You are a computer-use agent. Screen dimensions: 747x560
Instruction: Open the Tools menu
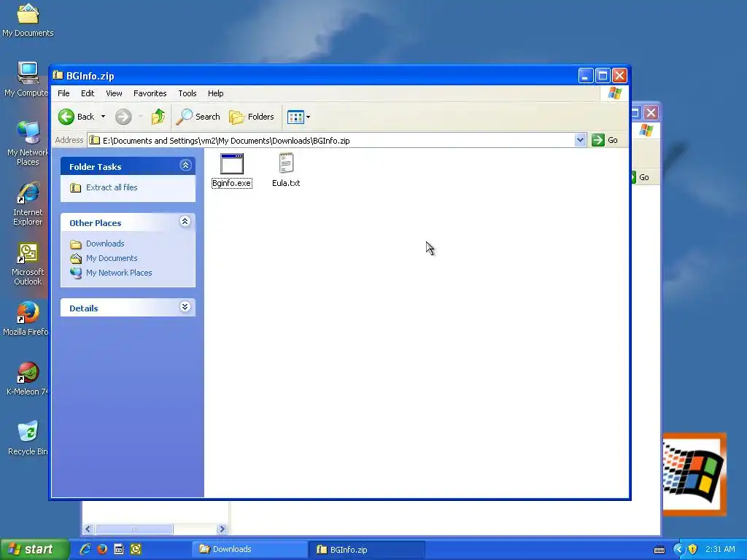pos(187,93)
